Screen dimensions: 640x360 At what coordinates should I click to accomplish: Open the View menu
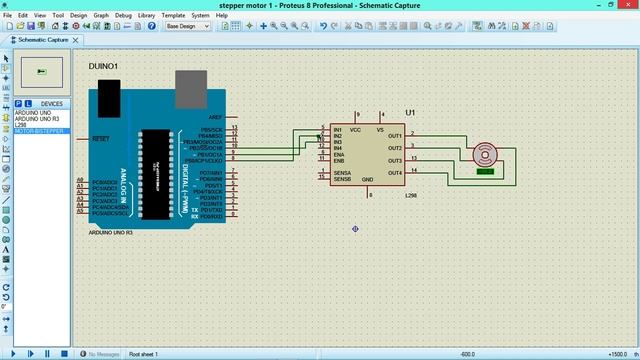tap(40, 16)
